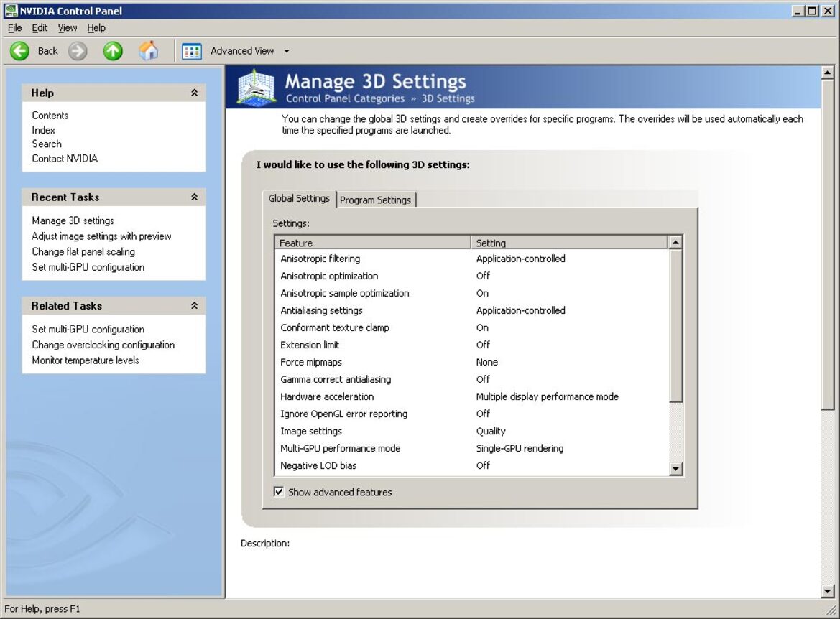The height and width of the screenshot is (619, 840).
Task: Select the Hardware acceleration row
Action: (472, 396)
